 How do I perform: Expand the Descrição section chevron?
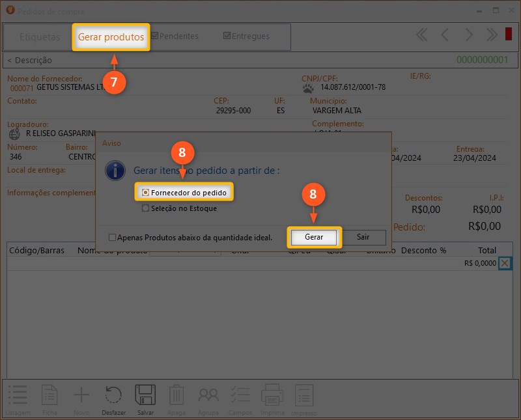pos(10,61)
